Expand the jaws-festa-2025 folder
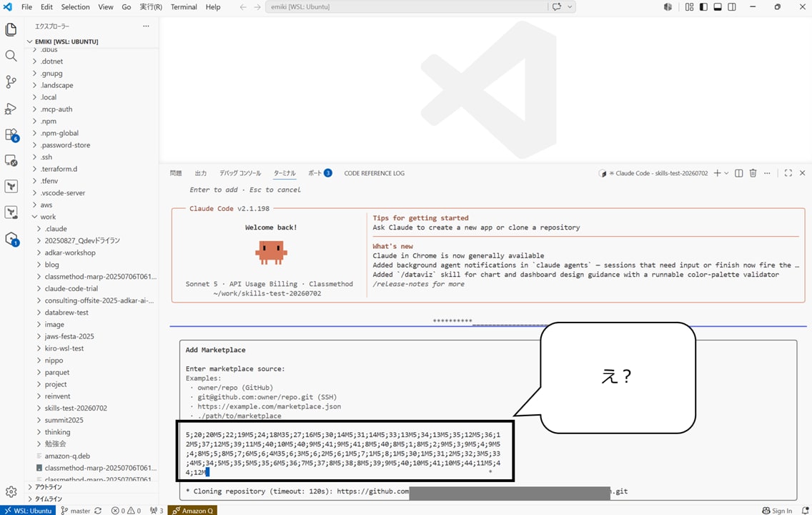Image resolution: width=812 pixels, height=515 pixels. 69,336
